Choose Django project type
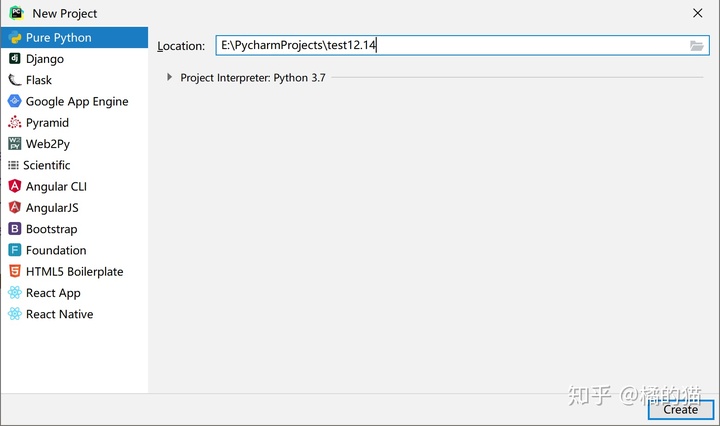Screen dimensions: 720x426 [74, 59]
